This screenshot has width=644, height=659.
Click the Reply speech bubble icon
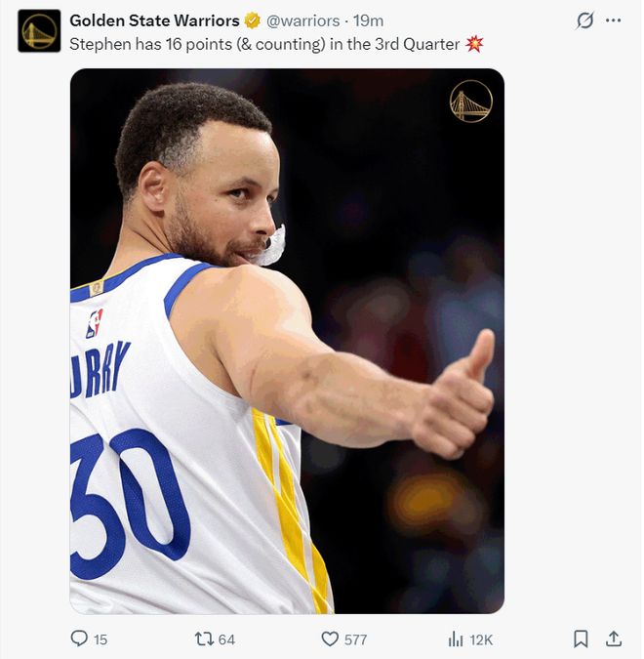tap(80, 638)
